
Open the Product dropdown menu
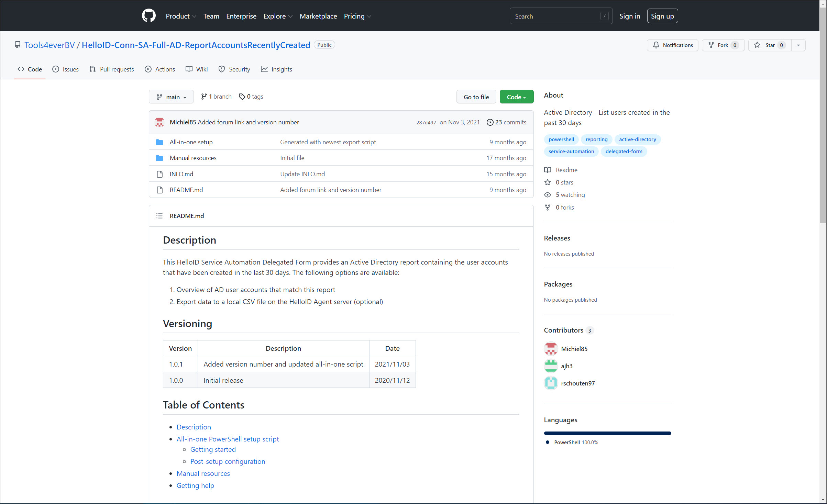click(x=181, y=16)
